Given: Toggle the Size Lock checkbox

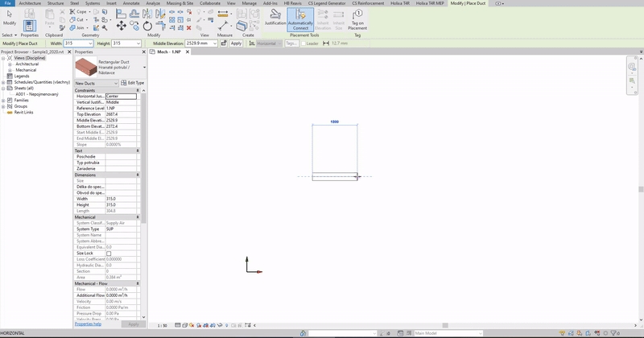Looking at the screenshot, I should (109, 253).
